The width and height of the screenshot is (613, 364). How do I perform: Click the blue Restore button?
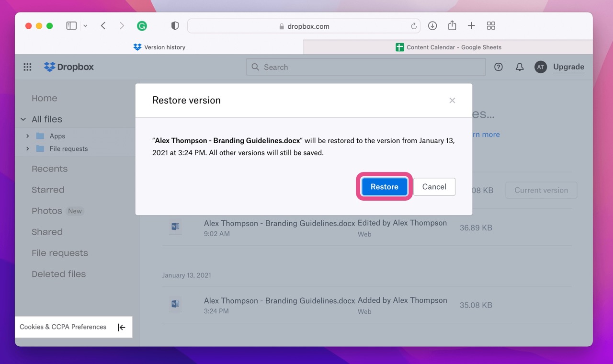coord(385,187)
